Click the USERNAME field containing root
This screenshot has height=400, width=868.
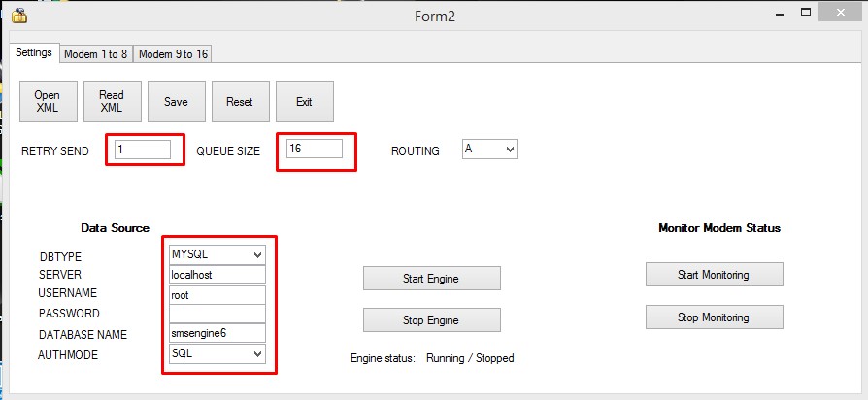click(x=217, y=295)
